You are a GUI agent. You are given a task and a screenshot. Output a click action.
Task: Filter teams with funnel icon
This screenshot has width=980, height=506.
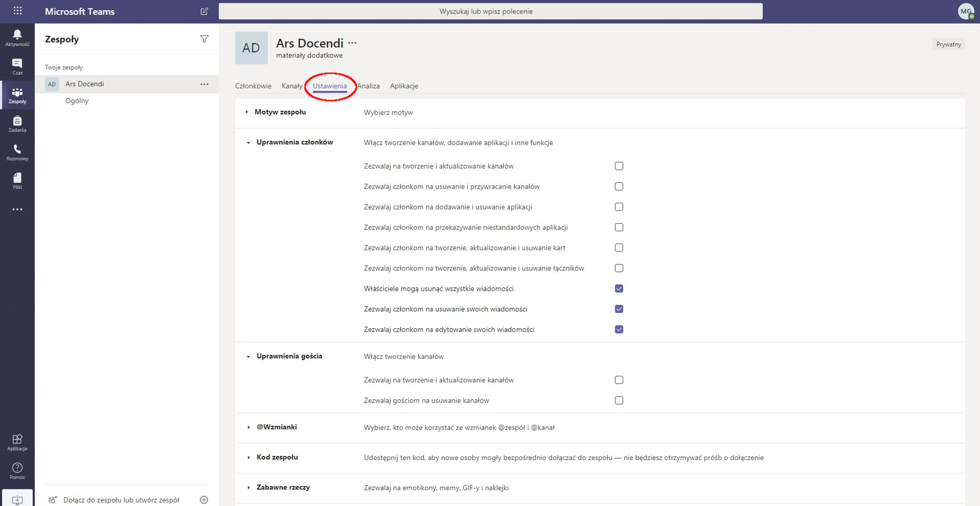point(205,39)
